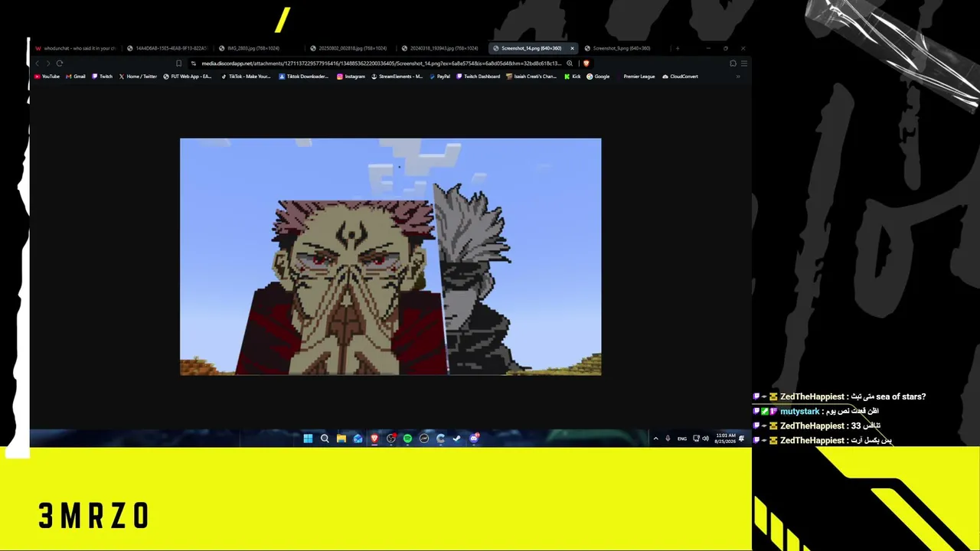
Task: Open the Google bookmark
Action: point(598,77)
